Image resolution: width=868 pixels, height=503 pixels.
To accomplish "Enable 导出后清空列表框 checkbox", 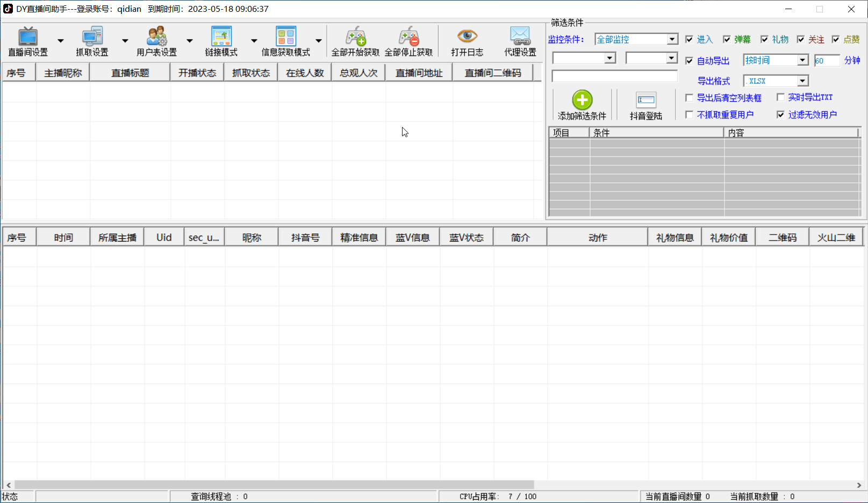I will (689, 98).
